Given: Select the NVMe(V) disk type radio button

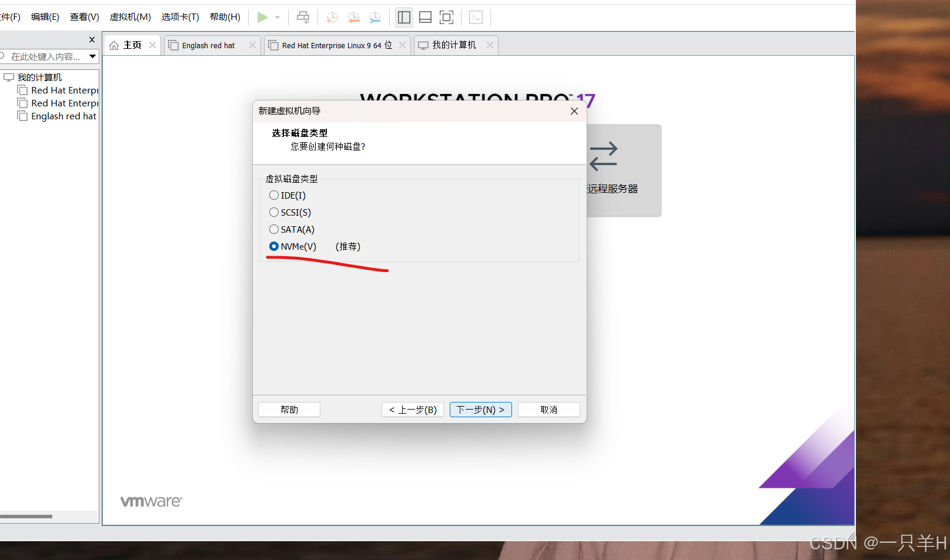Looking at the screenshot, I should tap(274, 246).
